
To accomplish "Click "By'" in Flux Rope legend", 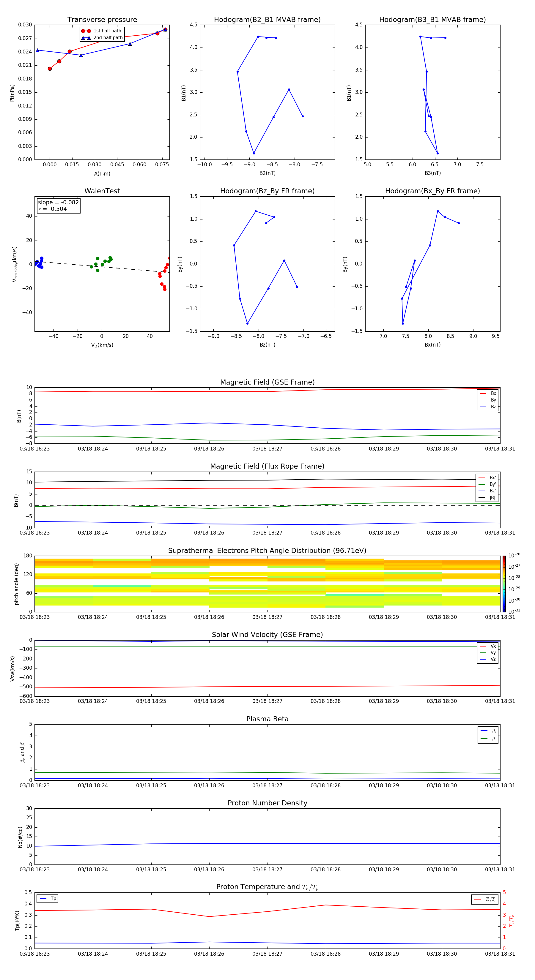I will [x=487, y=484].
